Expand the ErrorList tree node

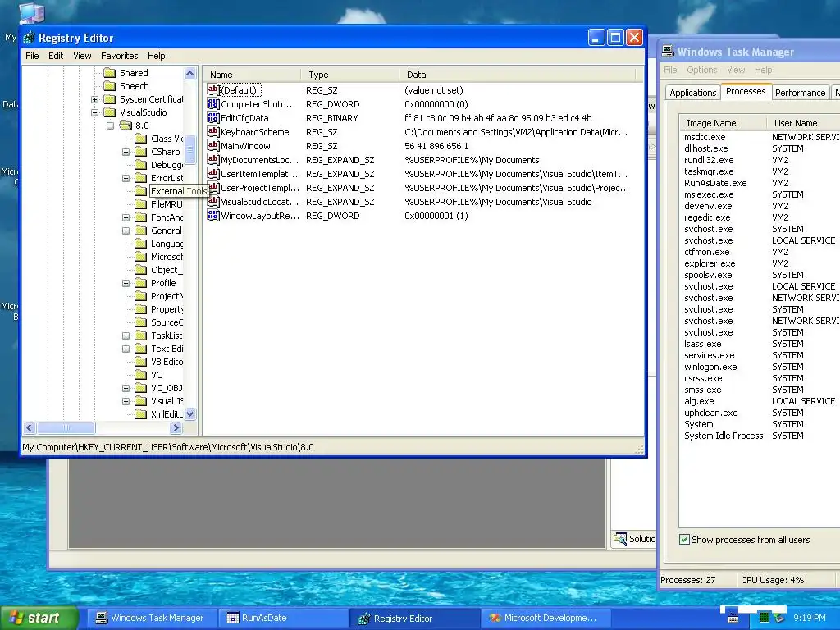pyautogui.click(x=126, y=178)
